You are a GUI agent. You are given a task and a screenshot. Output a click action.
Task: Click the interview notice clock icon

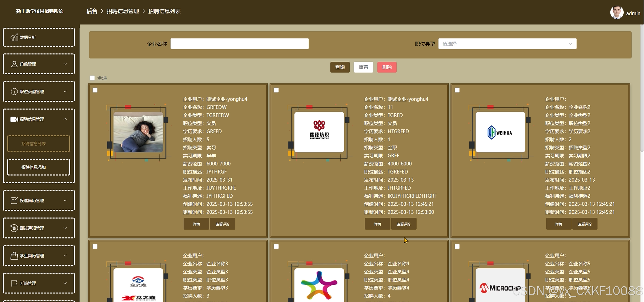tap(14, 228)
